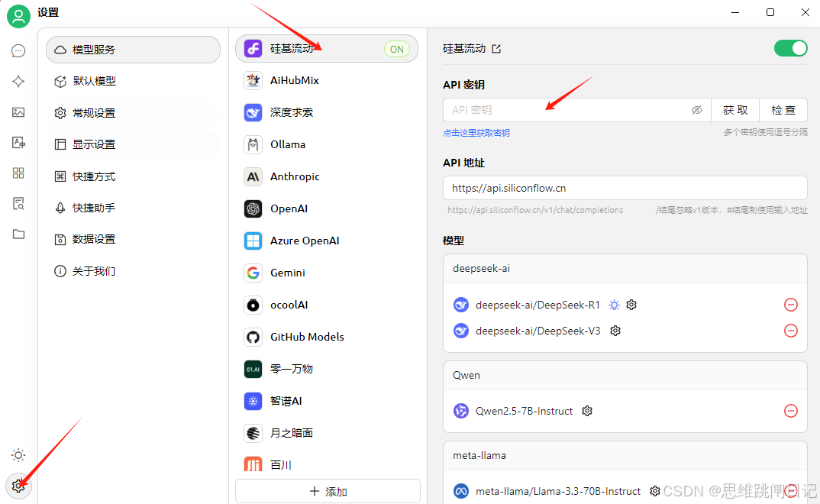Click the meta-llama group header
Screen dimensions: 820x504
tap(625, 455)
